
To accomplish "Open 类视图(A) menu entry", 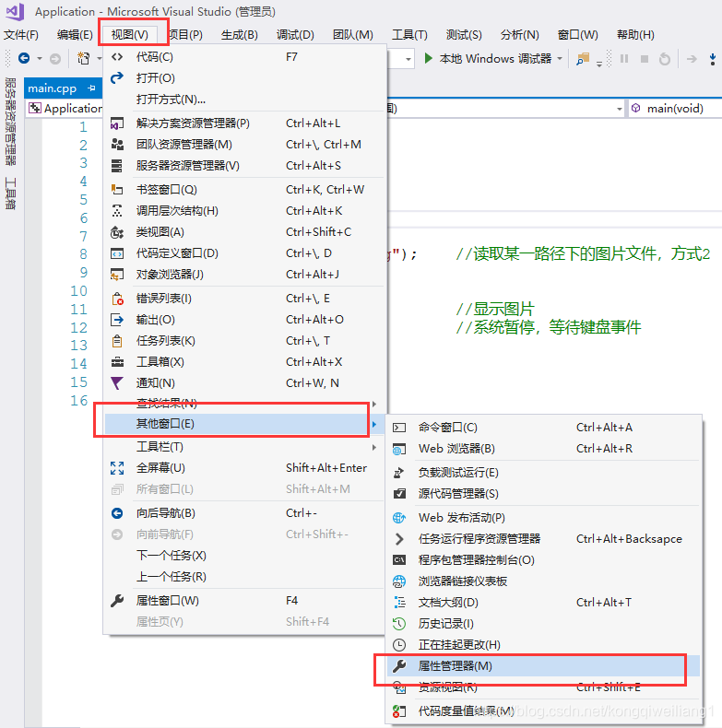I will tap(245, 231).
